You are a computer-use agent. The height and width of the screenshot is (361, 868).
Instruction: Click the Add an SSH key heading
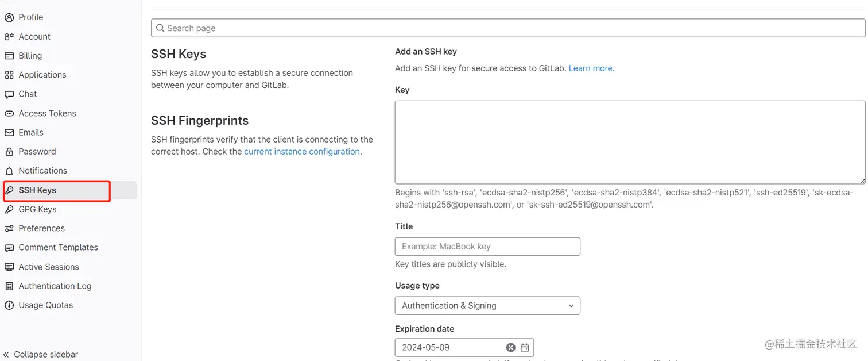pos(426,52)
